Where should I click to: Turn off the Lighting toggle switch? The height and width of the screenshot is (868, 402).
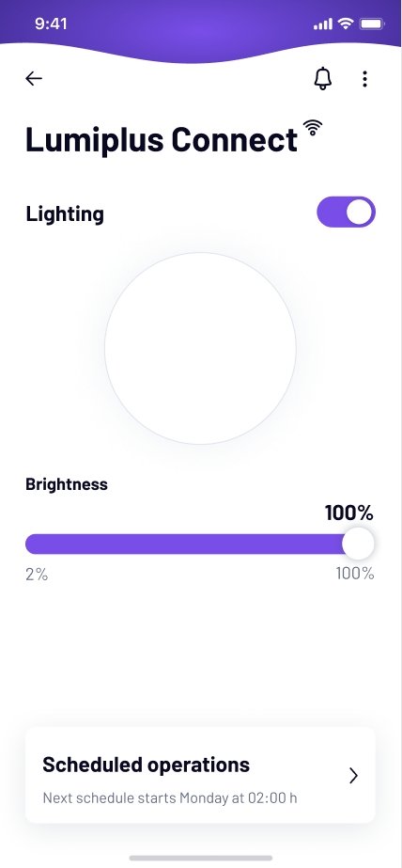tap(347, 212)
